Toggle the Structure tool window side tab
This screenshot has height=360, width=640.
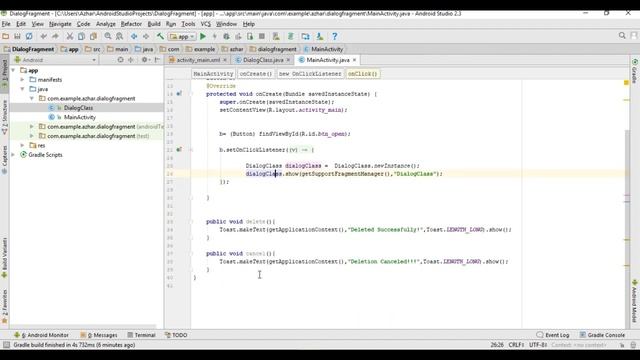click(4, 118)
